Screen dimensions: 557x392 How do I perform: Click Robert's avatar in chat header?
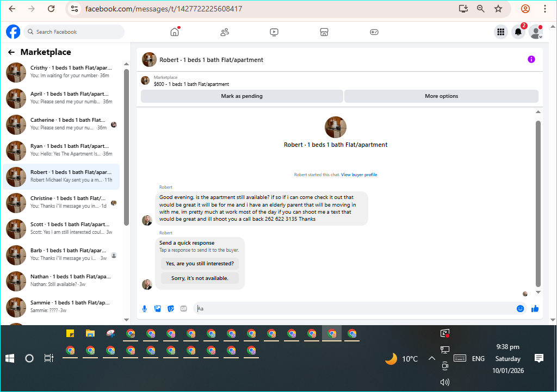tap(149, 60)
